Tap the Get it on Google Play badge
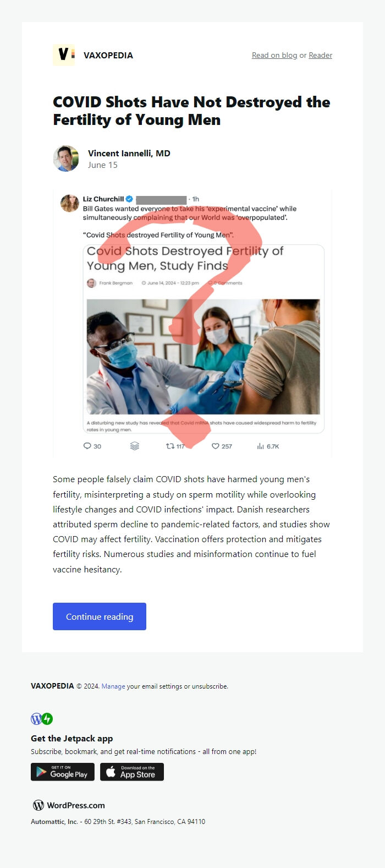This screenshot has height=868, width=385. 63,772
